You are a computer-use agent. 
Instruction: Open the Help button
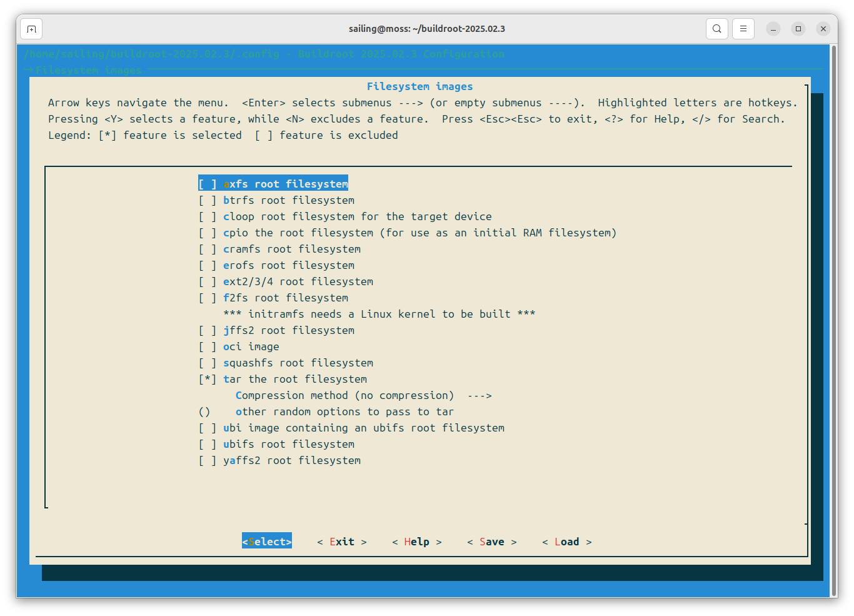click(416, 542)
